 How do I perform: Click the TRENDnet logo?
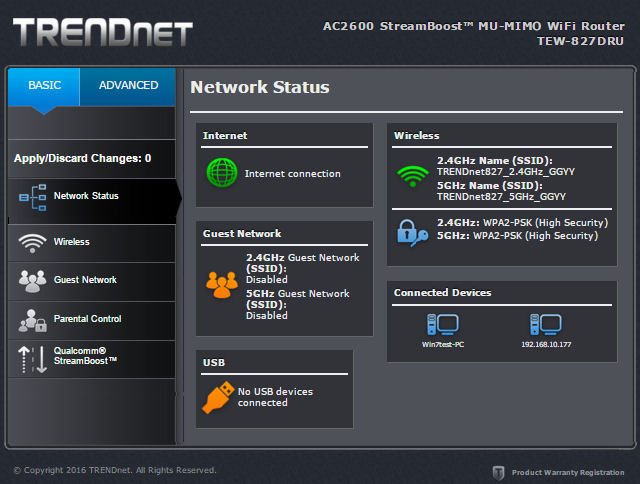[x=102, y=32]
